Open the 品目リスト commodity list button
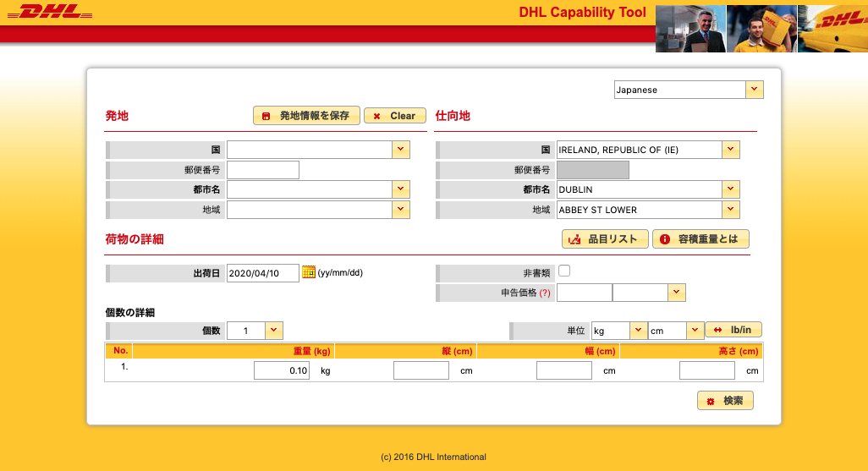Screen dimensions: 868x471 click(605, 239)
